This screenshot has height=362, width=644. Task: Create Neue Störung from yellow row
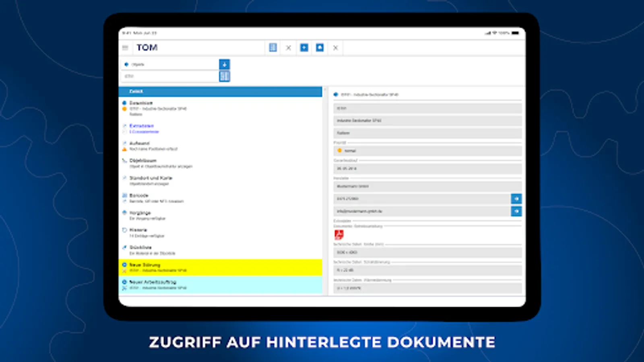point(221,267)
